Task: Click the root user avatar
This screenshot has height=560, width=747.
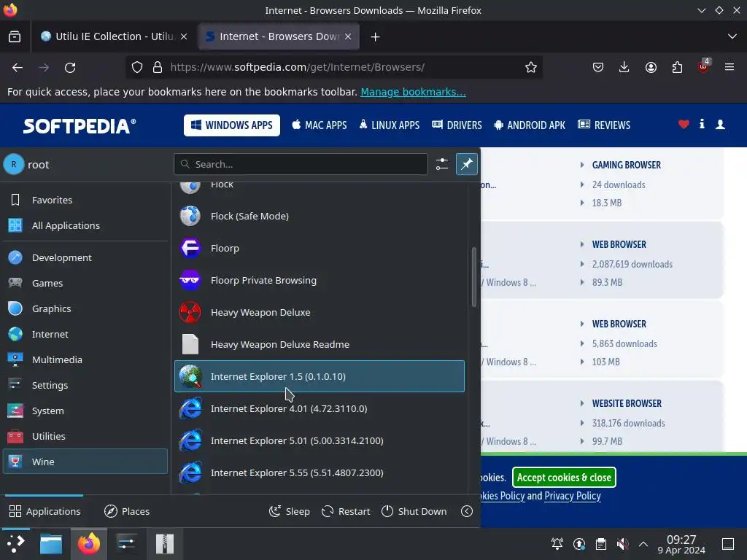Action: pyautogui.click(x=14, y=164)
